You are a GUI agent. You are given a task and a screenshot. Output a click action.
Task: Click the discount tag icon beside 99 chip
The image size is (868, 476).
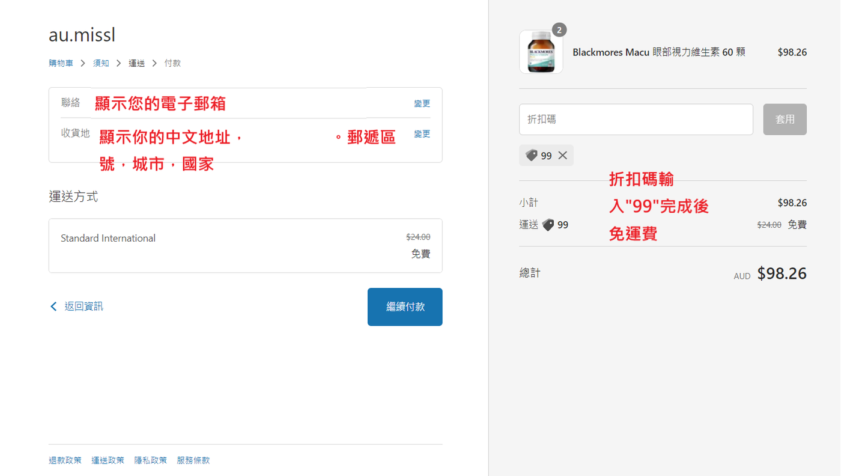click(532, 156)
